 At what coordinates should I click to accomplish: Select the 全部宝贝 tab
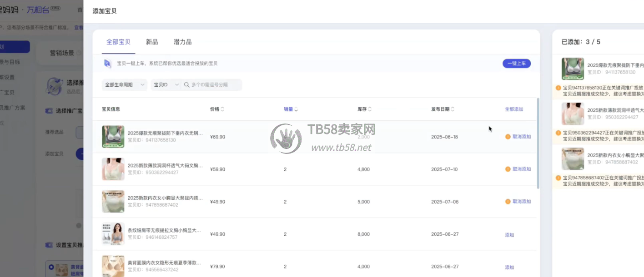[x=118, y=42]
